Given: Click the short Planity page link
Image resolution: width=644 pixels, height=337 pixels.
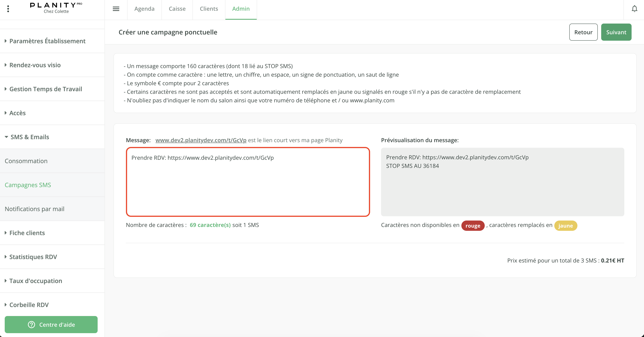Looking at the screenshot, I should (x=201, y=140).
